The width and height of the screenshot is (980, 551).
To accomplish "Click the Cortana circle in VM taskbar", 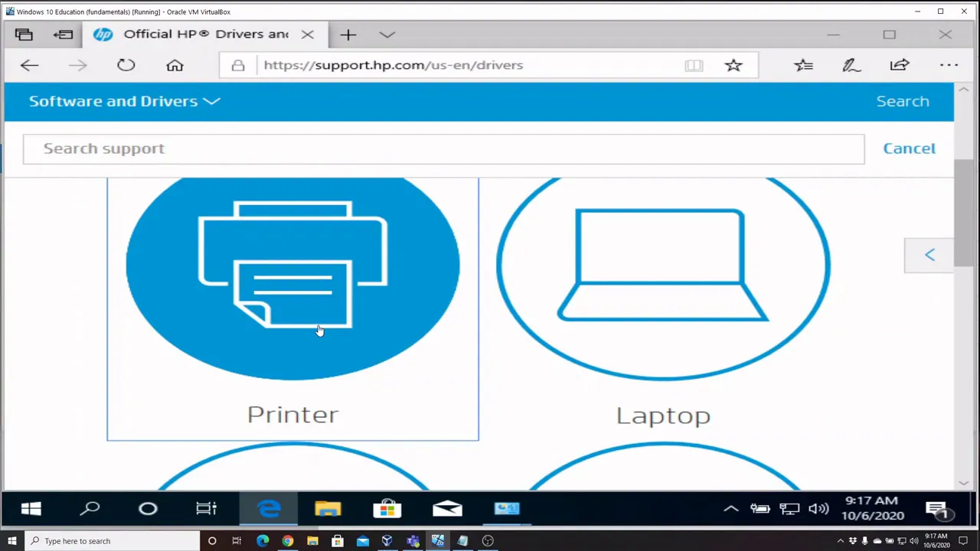I will (x=148, y=509).
